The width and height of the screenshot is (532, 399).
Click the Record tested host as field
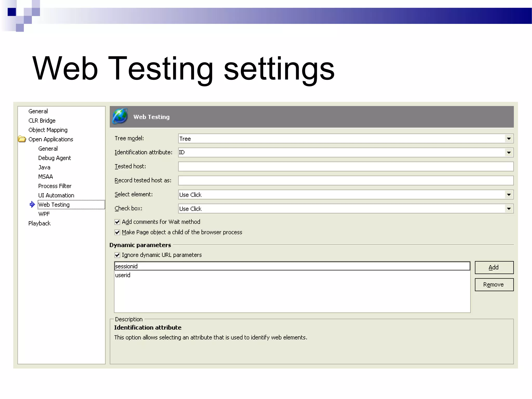[346, 181]
